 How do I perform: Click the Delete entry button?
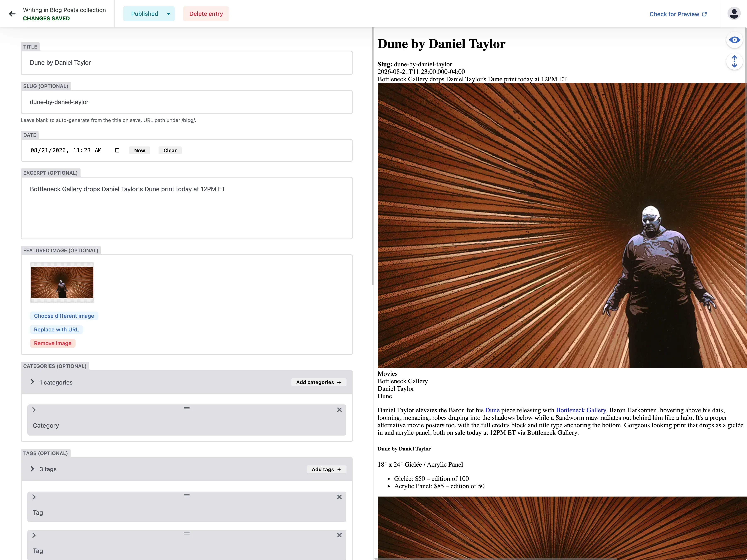pos(206,14)
